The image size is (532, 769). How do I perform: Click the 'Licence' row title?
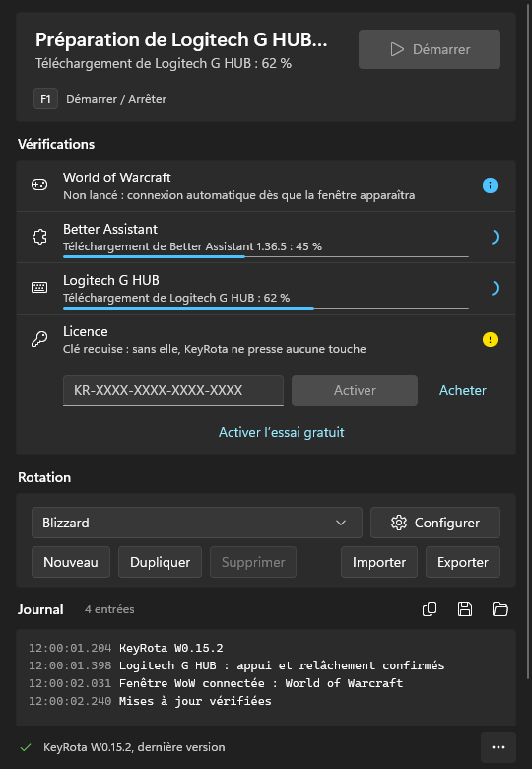pos(86,331)
